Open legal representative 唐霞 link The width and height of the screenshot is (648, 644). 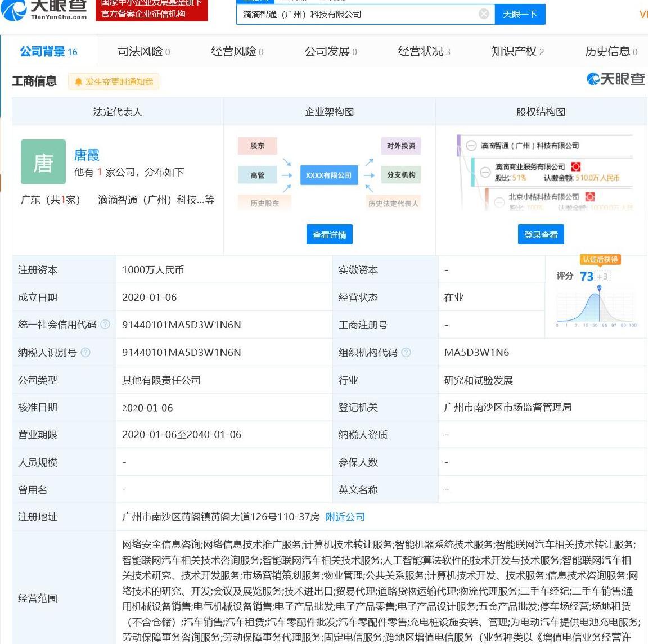(x=87, y=155)
